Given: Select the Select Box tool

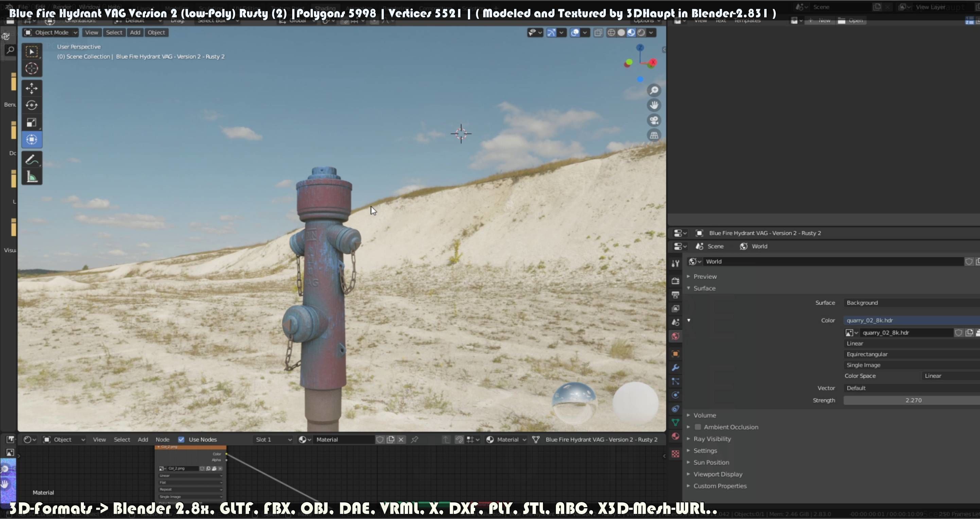Looking at the screenshot, I should click(32, 51).
